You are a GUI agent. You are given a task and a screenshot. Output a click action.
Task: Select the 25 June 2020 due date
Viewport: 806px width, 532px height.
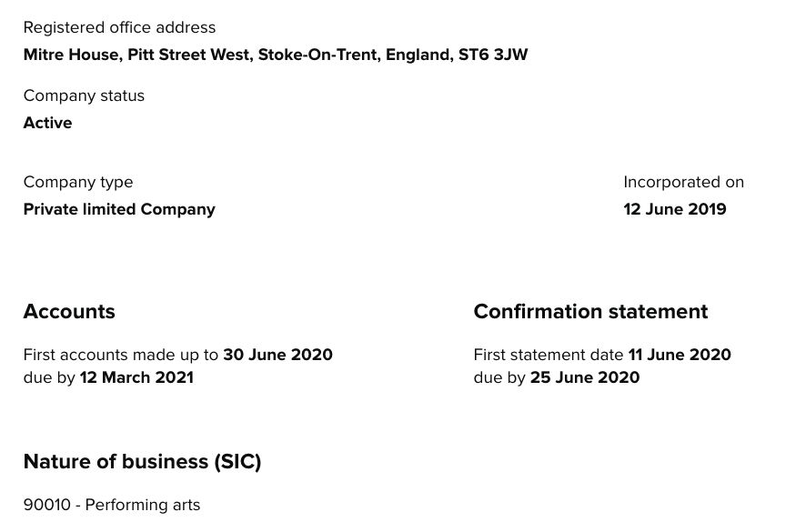tap(585, 377)
